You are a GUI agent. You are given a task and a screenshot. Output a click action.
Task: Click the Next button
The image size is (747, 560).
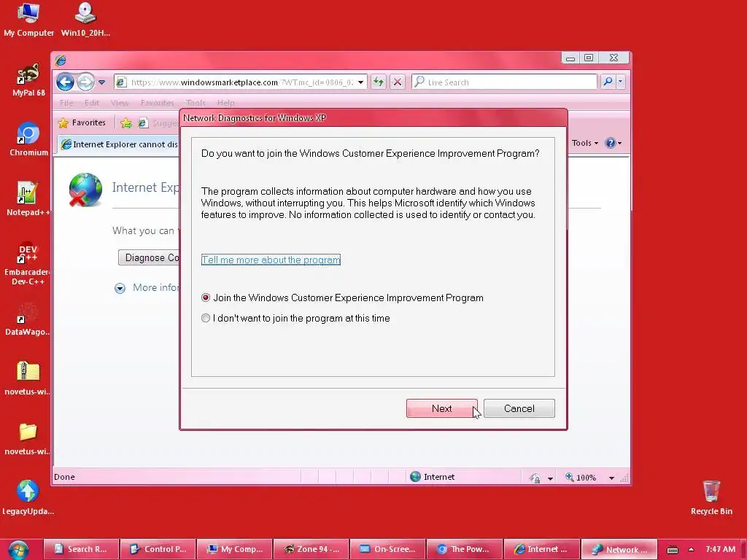441,408
